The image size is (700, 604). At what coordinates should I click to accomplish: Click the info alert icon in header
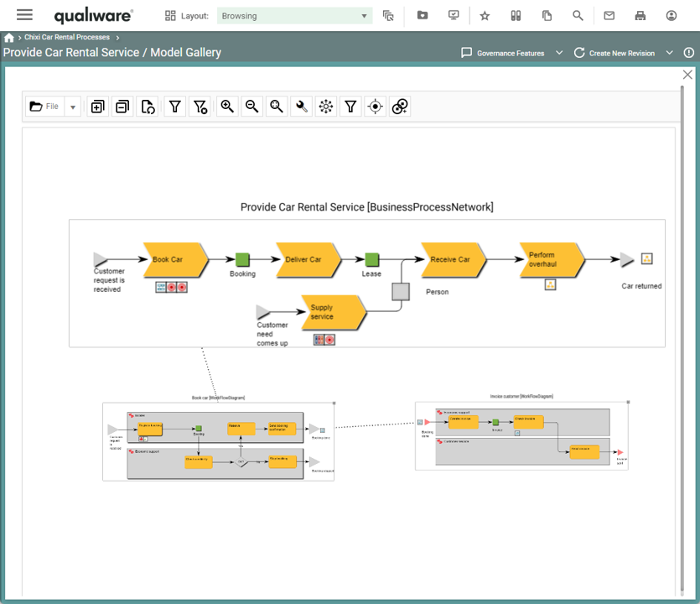coord(689,53)
